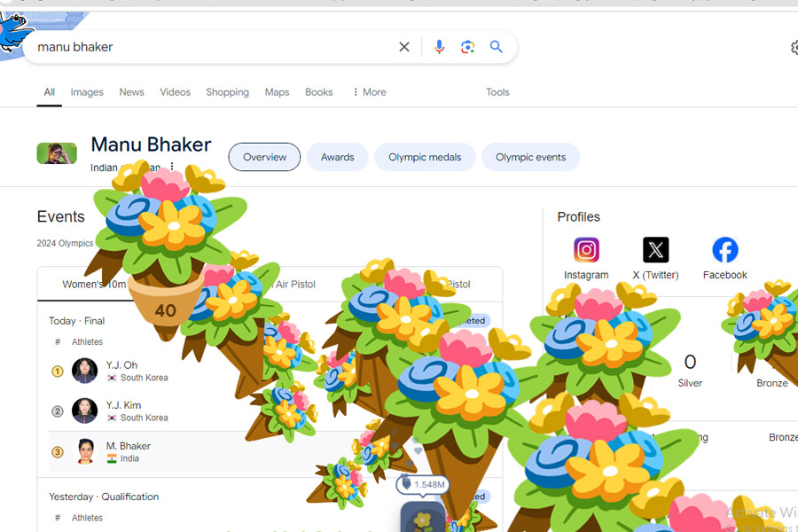Click the South Korea flag under Y.J. Oh

click(112, 378)
